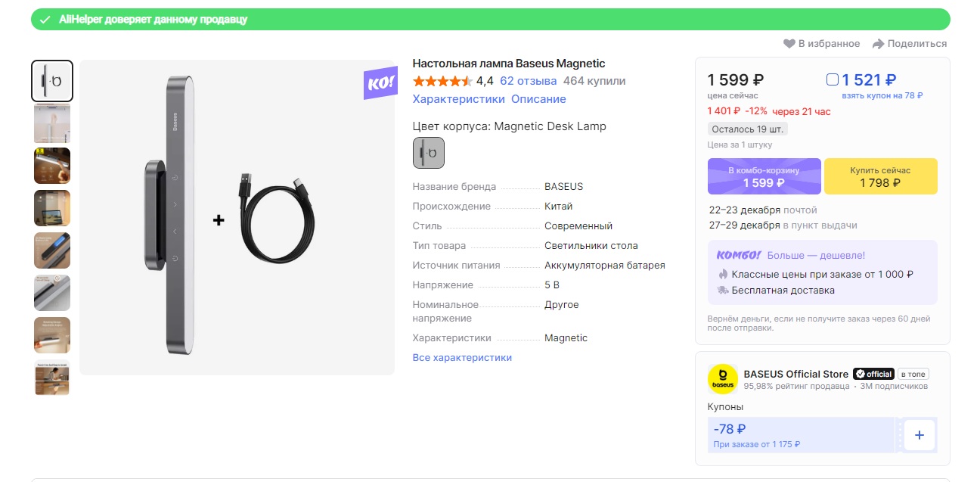The width and height of the screenshot is (980, 482).
Task: Select the first lamp thumbnail image
Action: point(52,81)
